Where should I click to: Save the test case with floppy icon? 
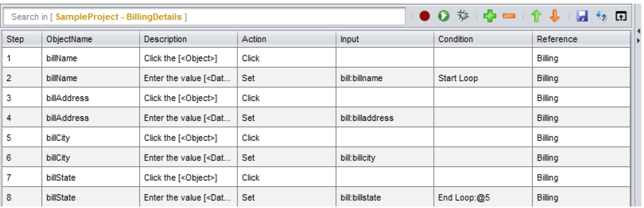click(582, 17)
